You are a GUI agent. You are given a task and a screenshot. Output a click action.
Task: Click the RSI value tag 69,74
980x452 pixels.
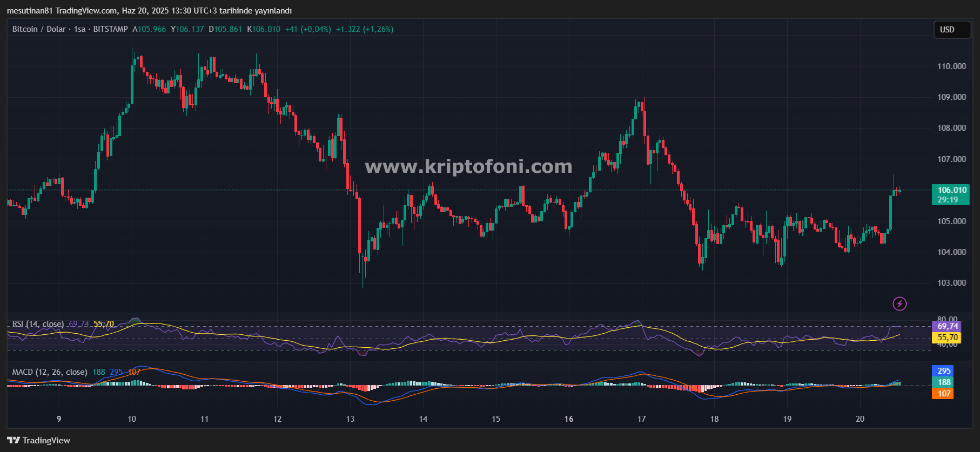tap(947, 326)
